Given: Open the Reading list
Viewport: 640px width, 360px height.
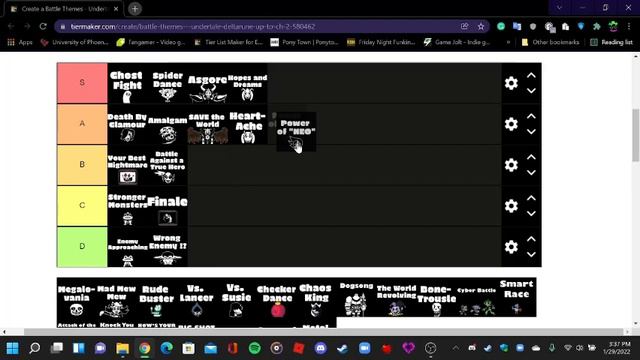Looking at the screenshot, I should click(x=611, y=42).
